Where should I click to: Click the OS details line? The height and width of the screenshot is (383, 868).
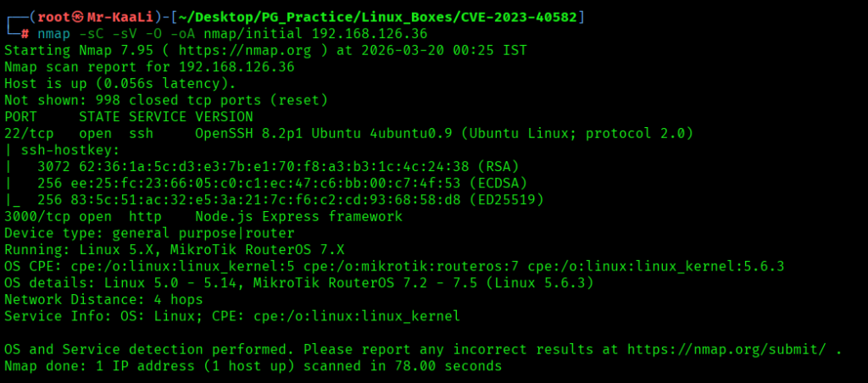[298, 283]
